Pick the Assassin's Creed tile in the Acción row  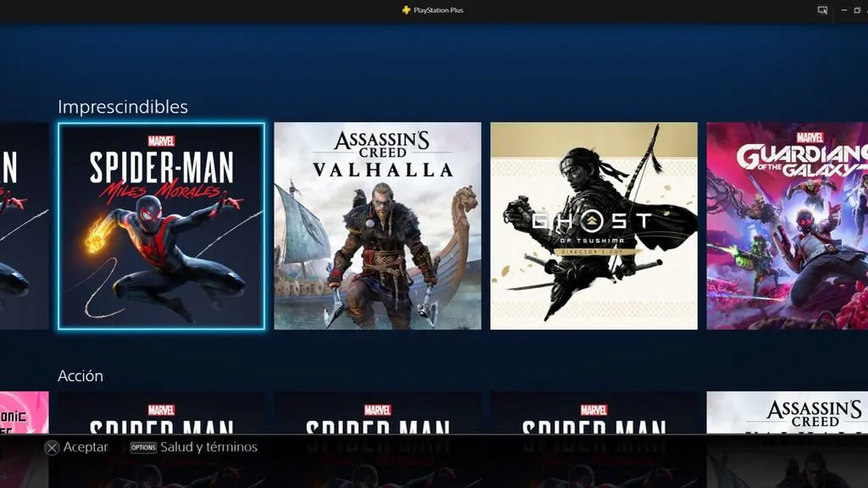(787, 413)
